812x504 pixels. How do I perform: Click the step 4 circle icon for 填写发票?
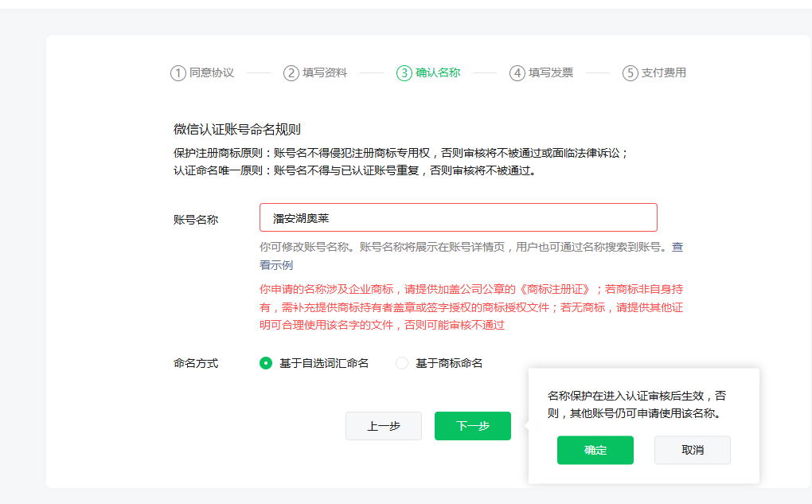517,73
